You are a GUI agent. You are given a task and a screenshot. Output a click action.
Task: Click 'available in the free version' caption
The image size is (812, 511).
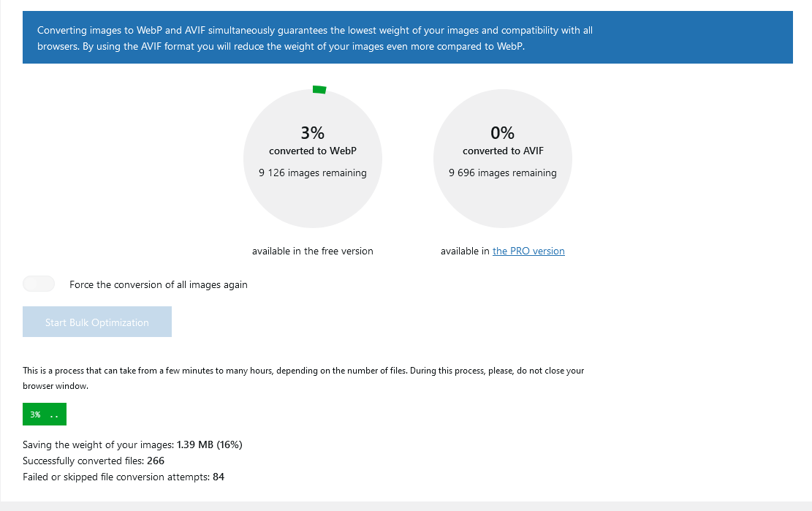click(x=313, y=251)
